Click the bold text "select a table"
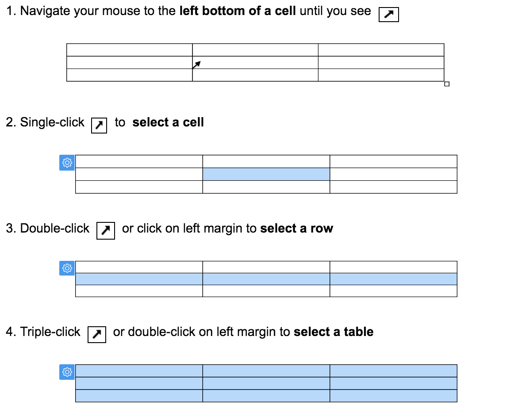The image size is (522, 420). point(334,332)
